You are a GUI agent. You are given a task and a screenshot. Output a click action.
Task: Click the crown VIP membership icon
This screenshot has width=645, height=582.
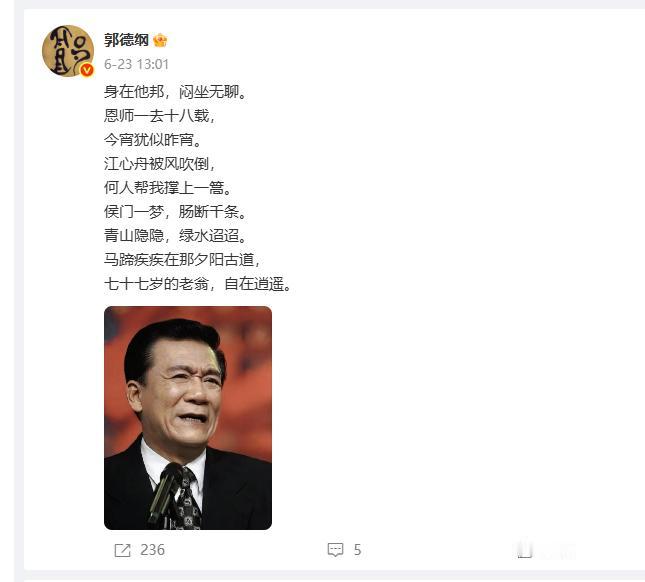point(160,40)
